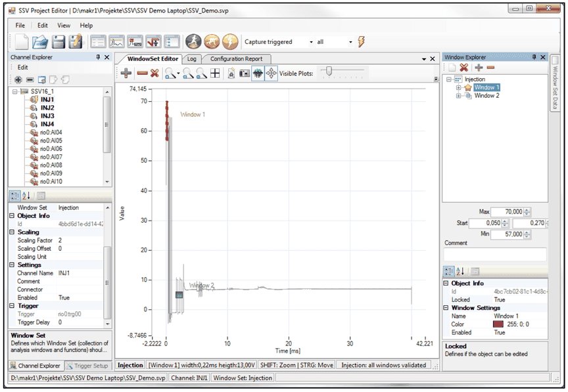Click Edit in Channel Explorer panel
The height and width of the screenshot is (392, 568).
[22, 68]
